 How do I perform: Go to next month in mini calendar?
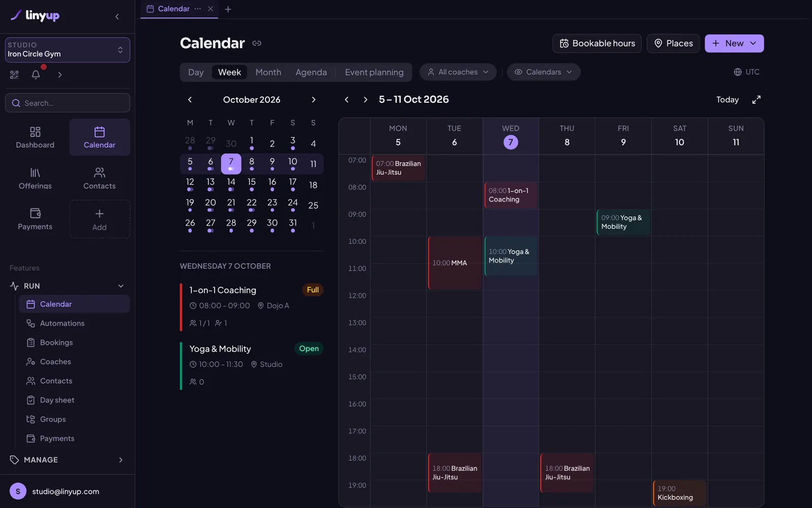[x=314, y=100]
